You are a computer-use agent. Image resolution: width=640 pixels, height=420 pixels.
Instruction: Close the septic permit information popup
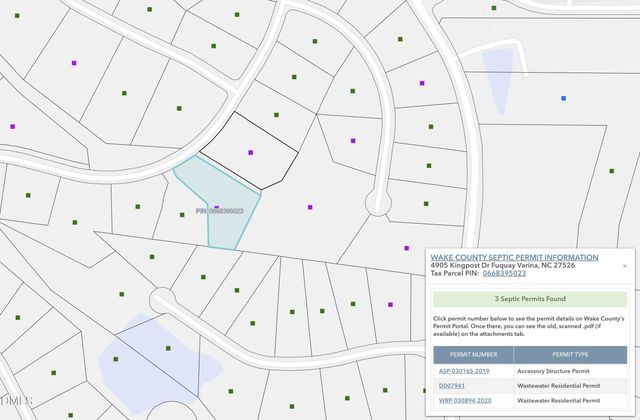(x=625, y=266)
